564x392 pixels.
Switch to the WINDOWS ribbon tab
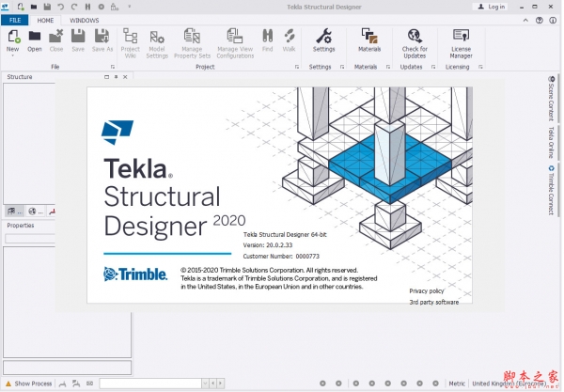pyautogui.click(x=85, y=20)
